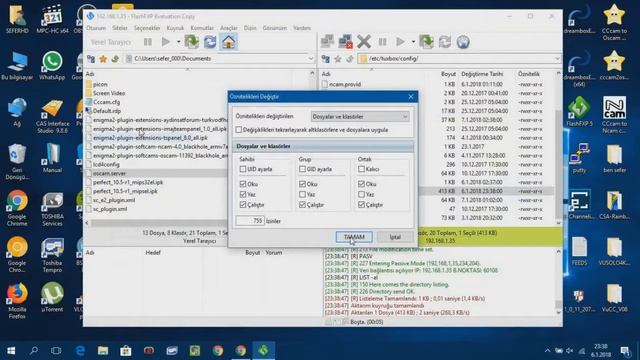Screen dimensions: 640x360
Task: Click the gray favorites star beside the remote path
Action: point(338,59)
